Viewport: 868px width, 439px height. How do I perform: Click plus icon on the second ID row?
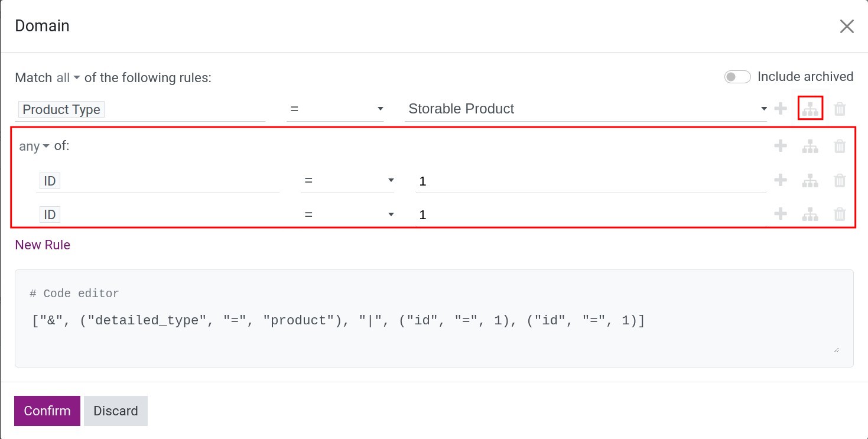coord(781,214)
